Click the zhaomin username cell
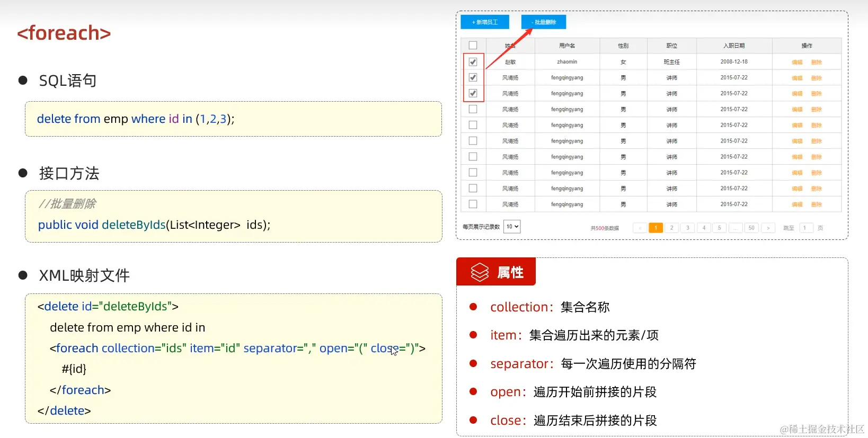The width and height of the screenshot is (868, 438). point(567,62)
